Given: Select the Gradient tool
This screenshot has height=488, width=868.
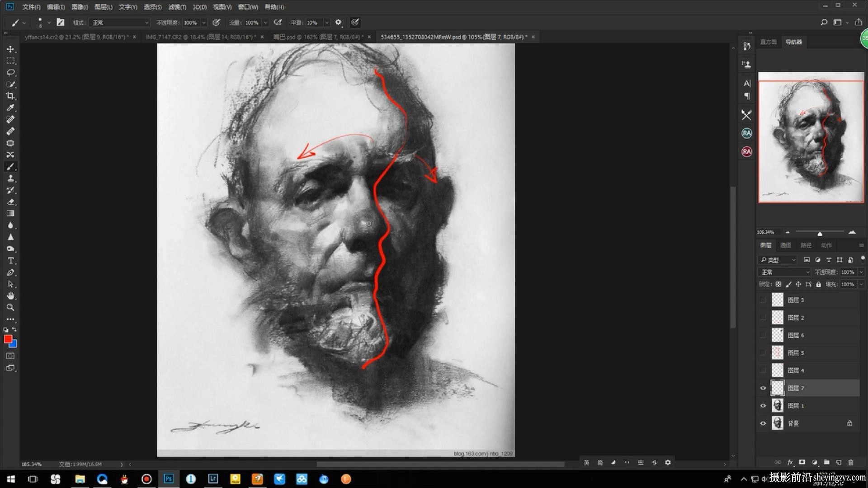Looking at the screenshot, I should [x=10, y=214].
